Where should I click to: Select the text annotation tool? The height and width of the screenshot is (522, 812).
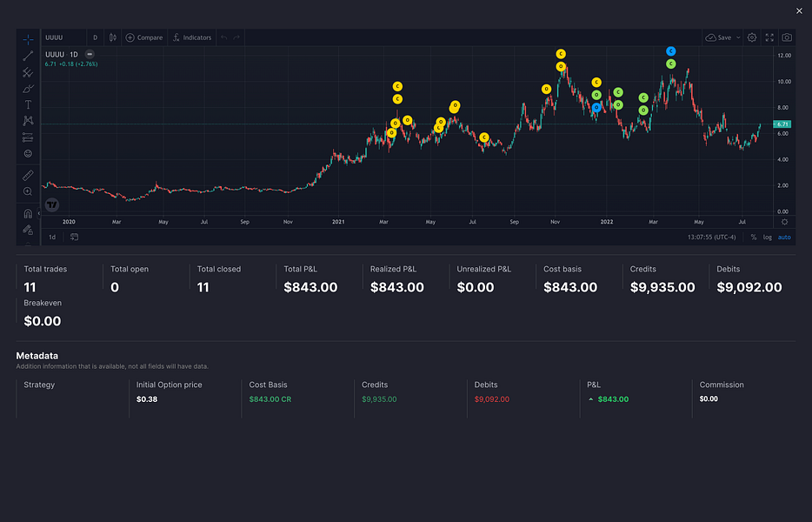(27, 104)
